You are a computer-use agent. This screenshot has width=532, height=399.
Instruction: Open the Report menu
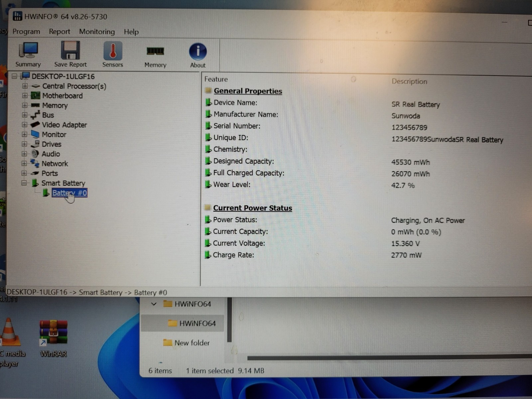tap(60, 32)
